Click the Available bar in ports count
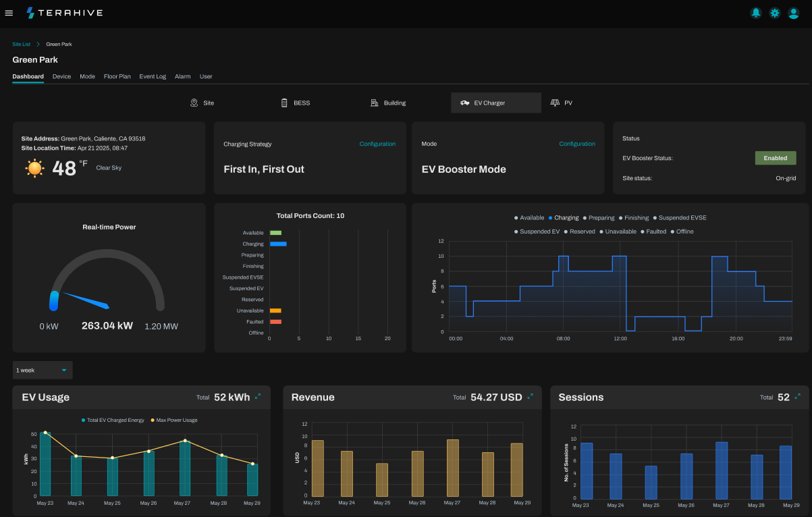Image resolution: width=812 pixels, height=517 pixels. [x=275, y=233]
